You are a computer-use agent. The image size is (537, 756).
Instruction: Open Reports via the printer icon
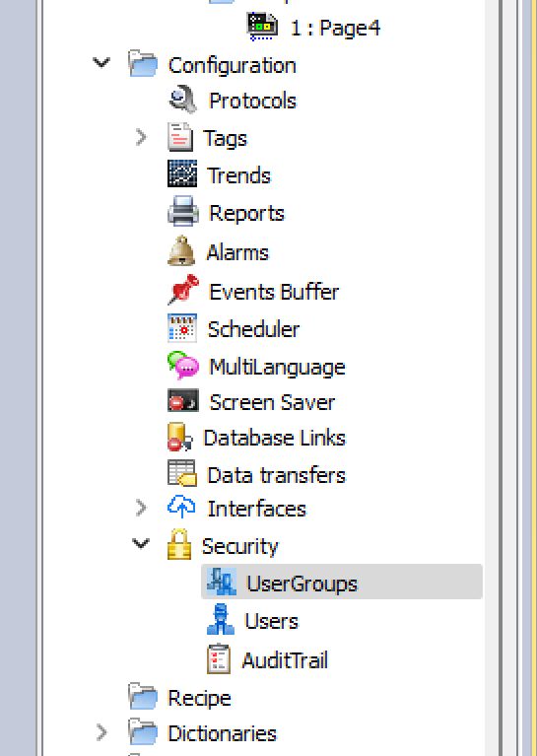click(x=182, y=211)
